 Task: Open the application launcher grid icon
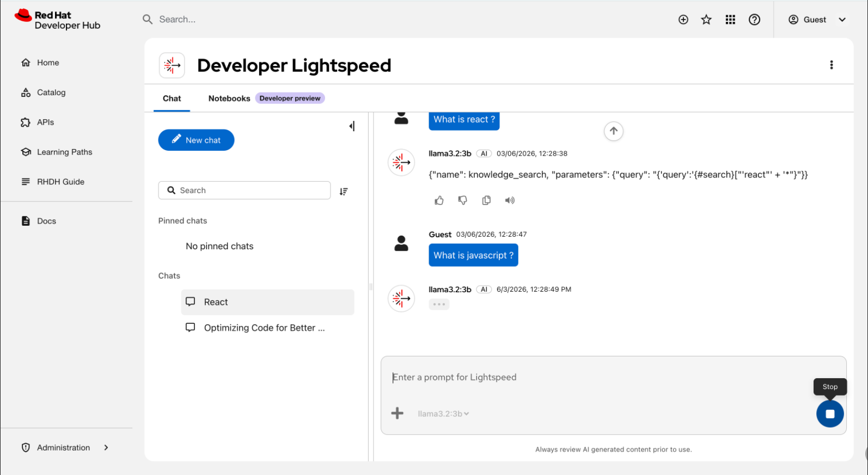pyautogui.click(x=730, y=20)
